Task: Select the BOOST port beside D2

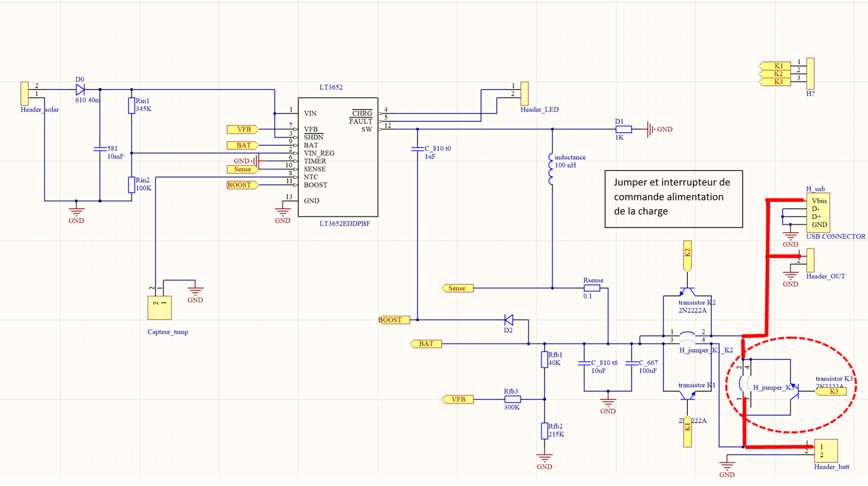Action: (393, 320)
